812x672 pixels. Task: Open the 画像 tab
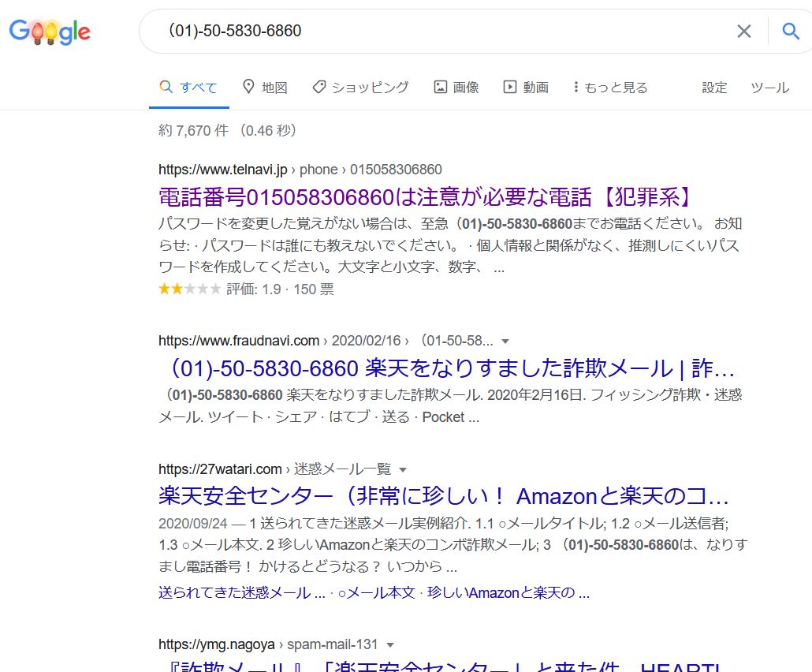tap(456, 88)
